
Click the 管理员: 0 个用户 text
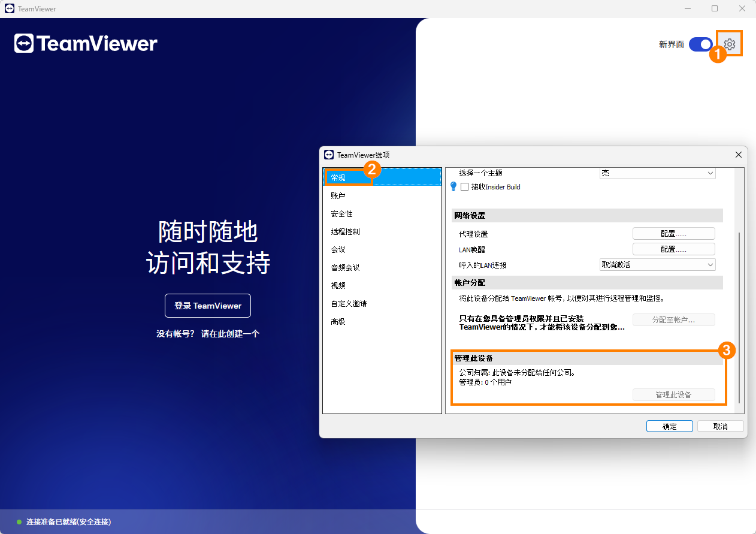coord(485,382)
